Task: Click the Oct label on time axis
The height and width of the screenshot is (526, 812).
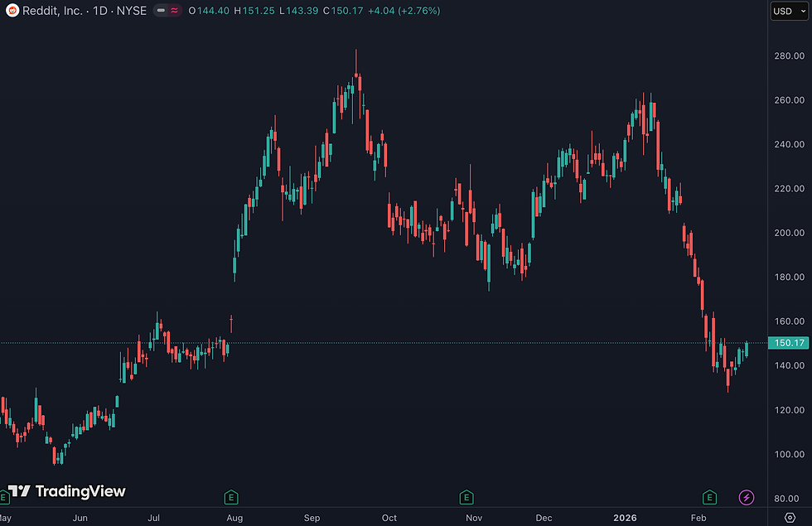Action: 389,518
